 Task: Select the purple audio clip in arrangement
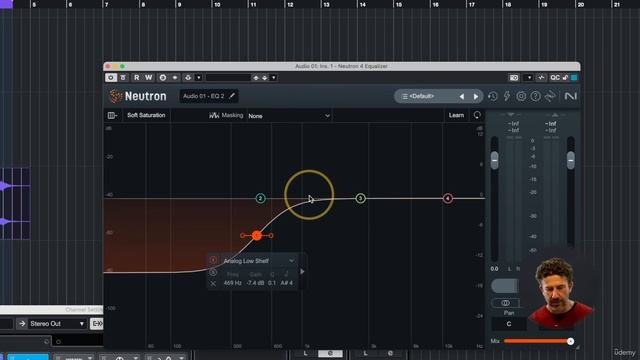point(15,203)
